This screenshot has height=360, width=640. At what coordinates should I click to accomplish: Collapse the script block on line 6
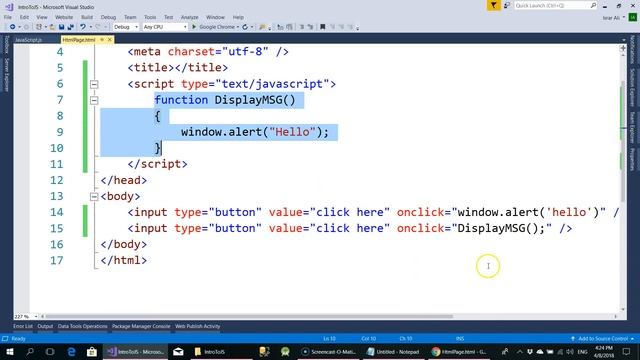[94, 84]
